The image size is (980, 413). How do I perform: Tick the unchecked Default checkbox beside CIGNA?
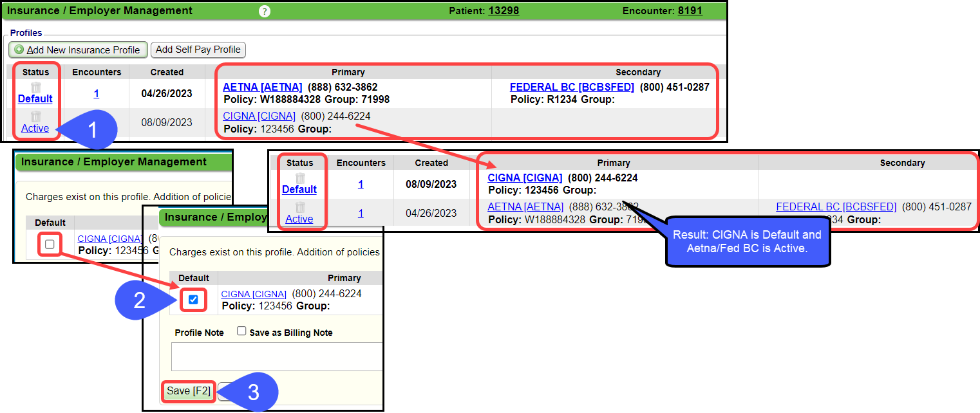pos(50,244)
